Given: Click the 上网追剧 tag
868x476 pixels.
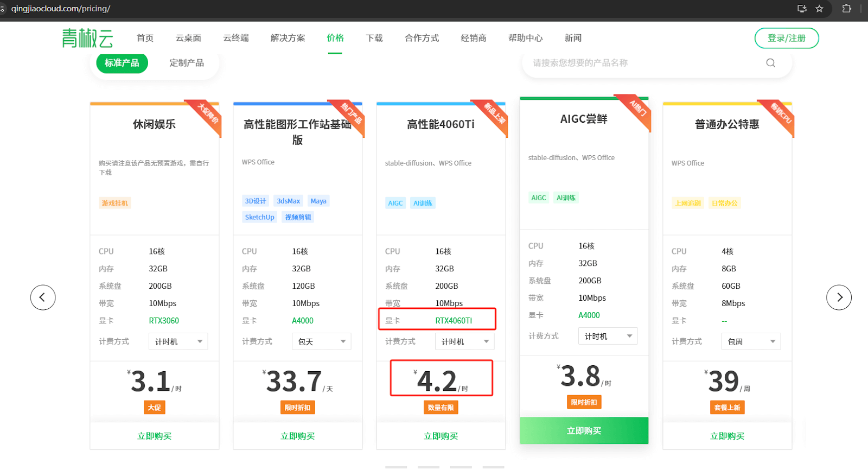Looking at the screenshot, I should tap(688, 203).
